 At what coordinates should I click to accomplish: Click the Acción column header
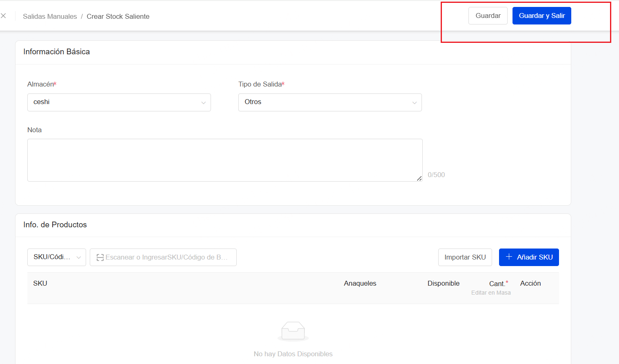pyautogui.click(x=530, y=283)
